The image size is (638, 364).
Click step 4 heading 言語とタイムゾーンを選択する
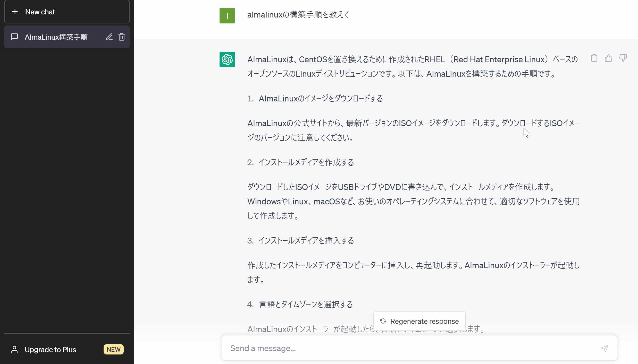tap(306, 305)
